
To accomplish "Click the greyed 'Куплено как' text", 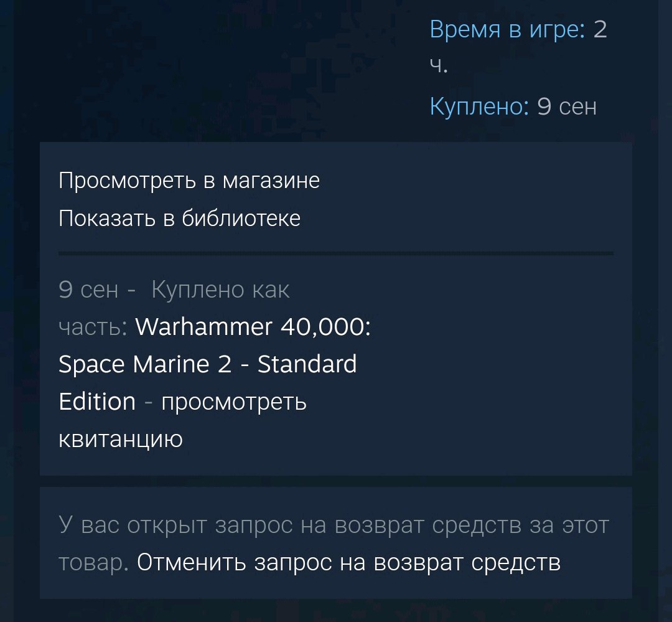I will click(220, 290).
